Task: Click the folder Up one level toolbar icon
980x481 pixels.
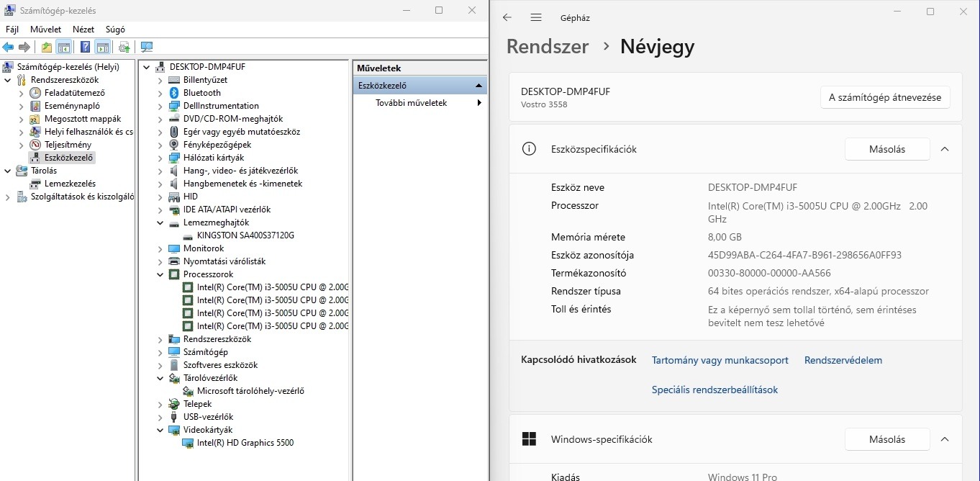Action: coord(47,48)
